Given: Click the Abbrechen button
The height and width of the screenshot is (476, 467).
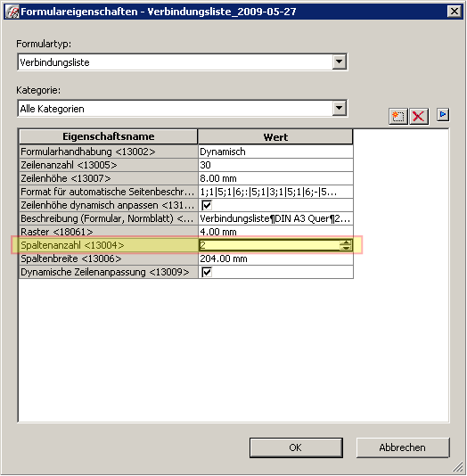Looking at the screenshot, I should (x=402, y=447).
